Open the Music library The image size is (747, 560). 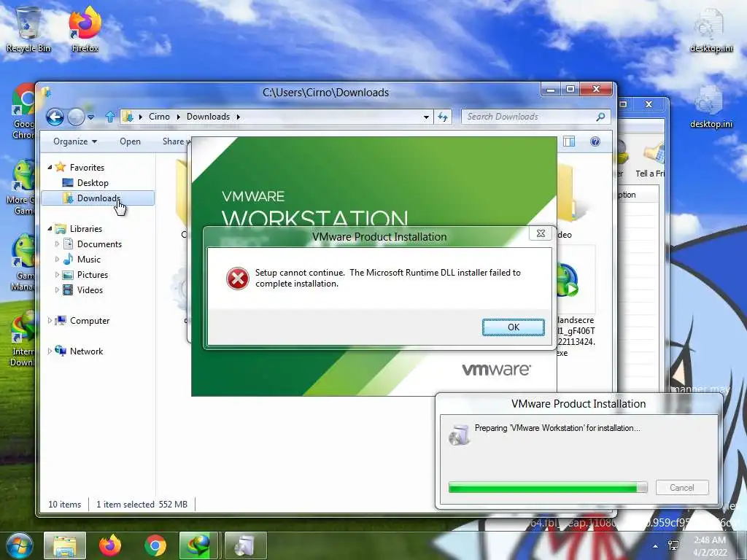point(88,259)
